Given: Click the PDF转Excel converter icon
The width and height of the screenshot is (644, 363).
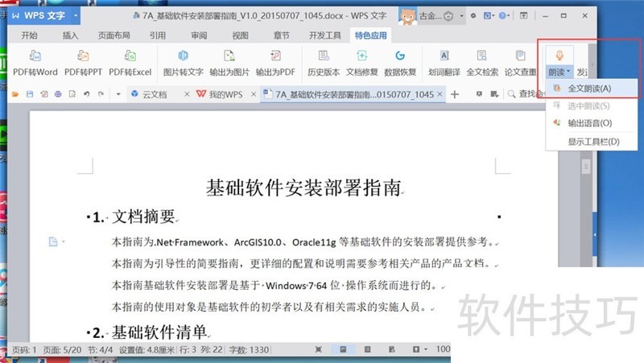Looking at the screenshot, I should point(130,56).
